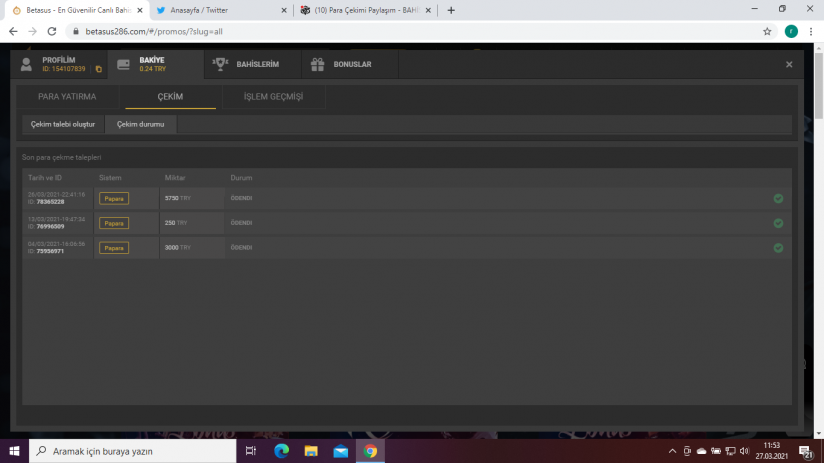This screenshot has height=463, width=824.
Task: Close the Twitter browser tab
Action: [284, 10]
